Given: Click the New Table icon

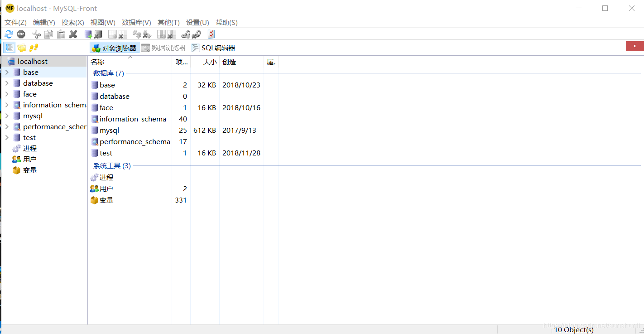Looking at the screenshot, I should 113,34.
